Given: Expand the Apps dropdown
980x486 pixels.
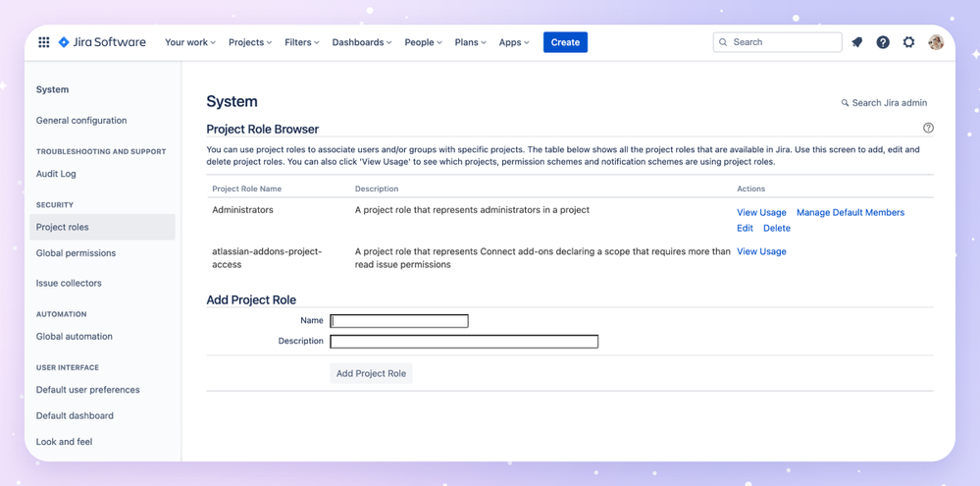Looking at the screenshot, I should [514, 42].
